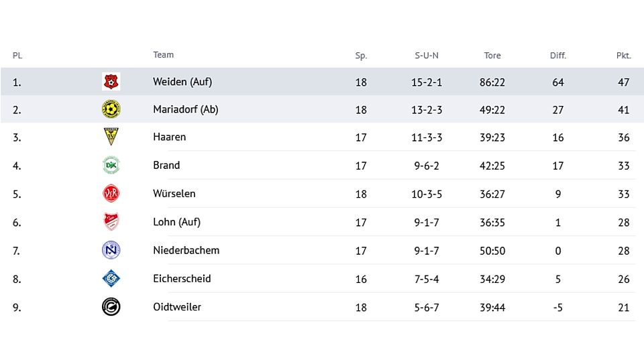Open the Weiden (Auf) team link
This screenshot has width=644, height=362.
pos(182,82)
